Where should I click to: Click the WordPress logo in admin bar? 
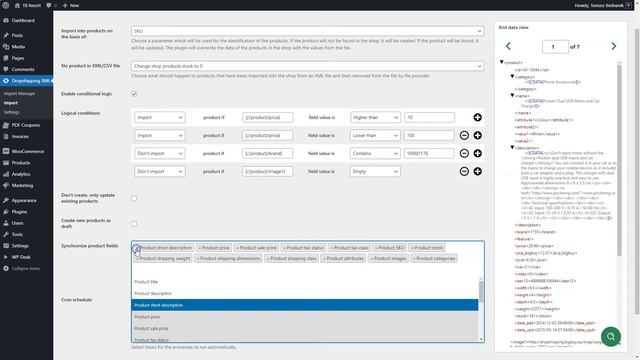coord(5,5)
